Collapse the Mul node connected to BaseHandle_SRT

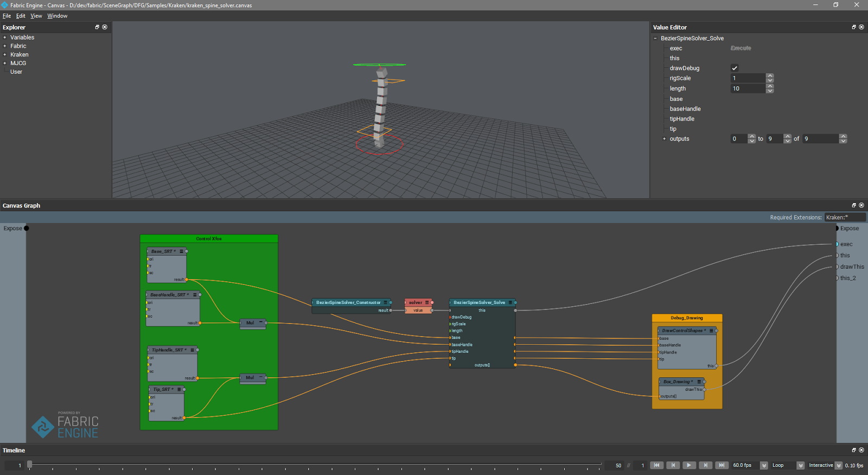(x=260, y=322)
